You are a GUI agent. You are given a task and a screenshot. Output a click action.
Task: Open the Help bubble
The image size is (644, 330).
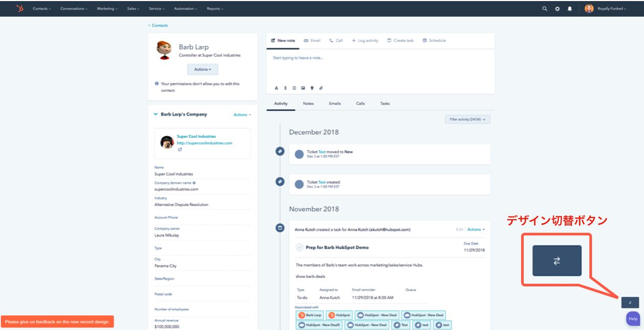(x=633, y=318)
